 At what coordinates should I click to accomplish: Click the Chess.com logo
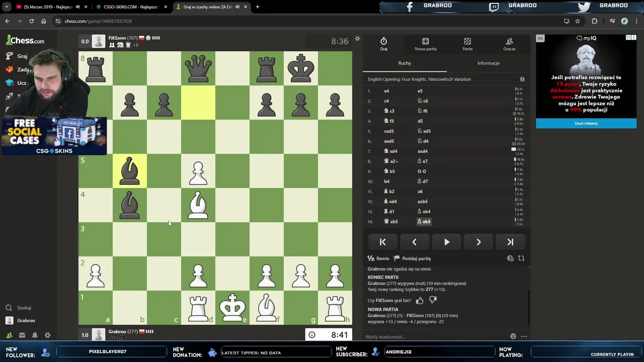25,41
